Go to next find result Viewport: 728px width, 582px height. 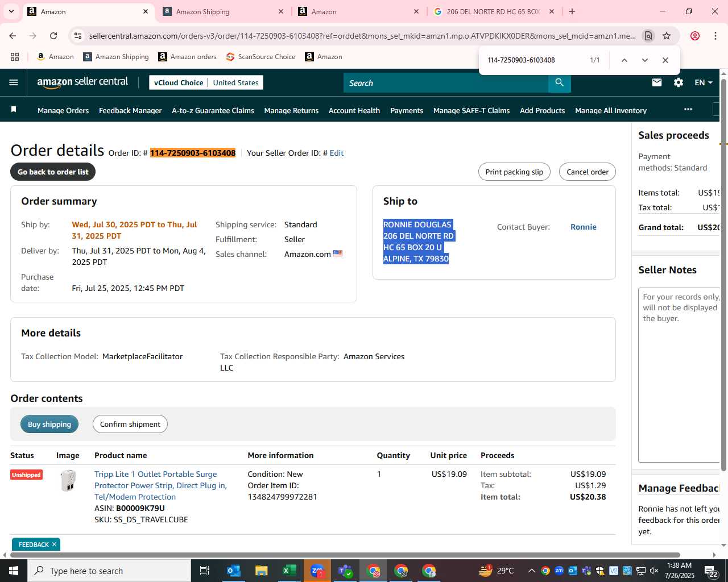tap(645, 60)
